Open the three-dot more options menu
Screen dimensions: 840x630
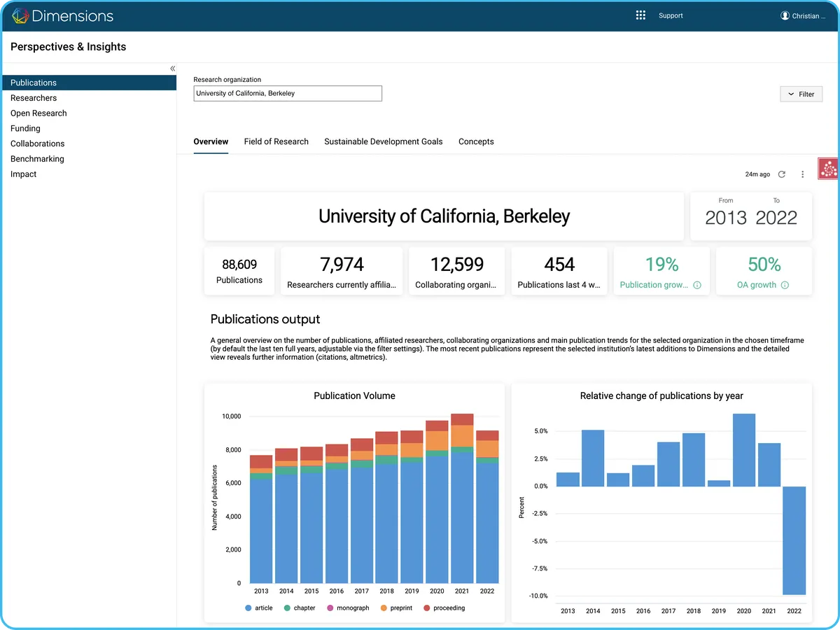click(x=802, y=174)
